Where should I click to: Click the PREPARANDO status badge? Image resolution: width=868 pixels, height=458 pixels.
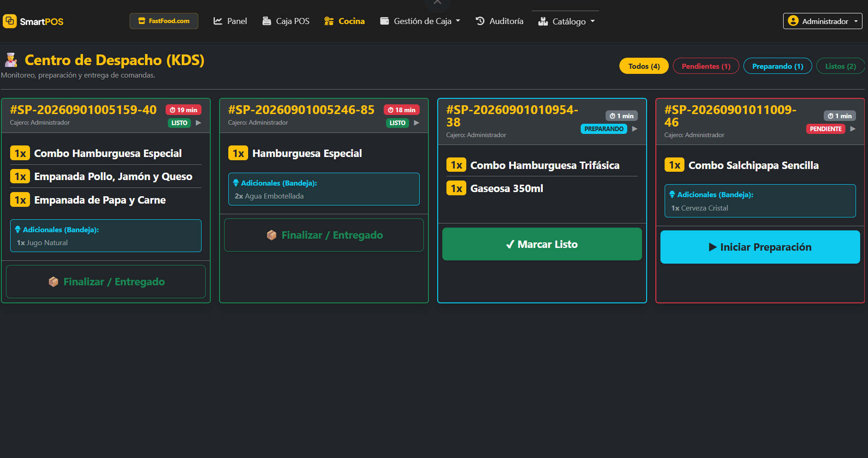(604, 129)
